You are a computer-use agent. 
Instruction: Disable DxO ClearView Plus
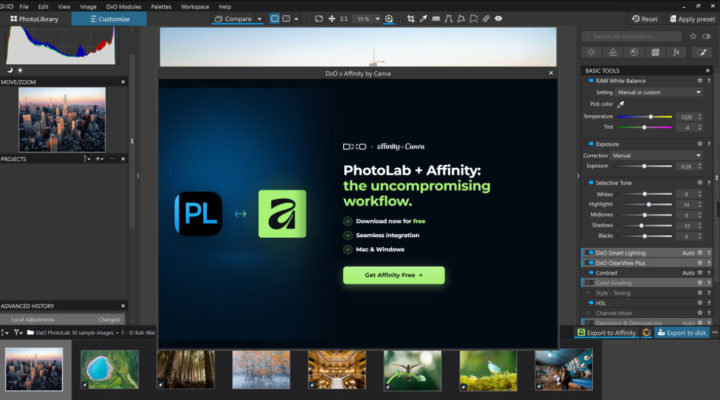(591, 263)
